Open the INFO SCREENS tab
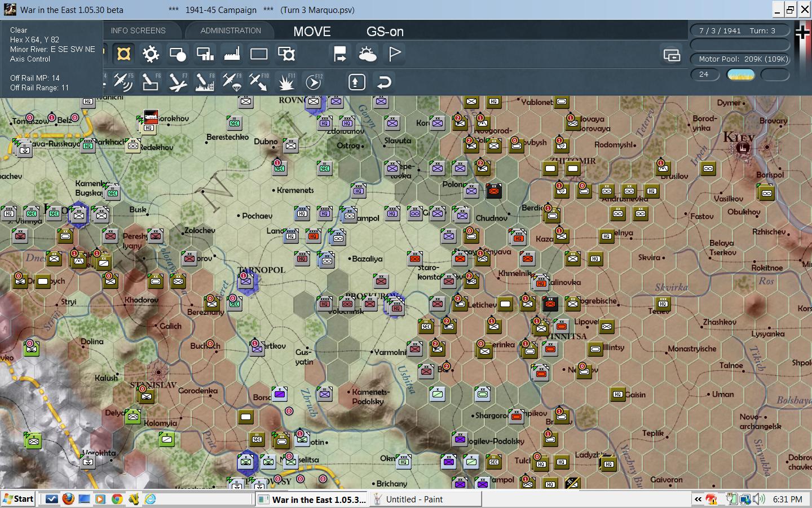812x508 pixels. 138,30
